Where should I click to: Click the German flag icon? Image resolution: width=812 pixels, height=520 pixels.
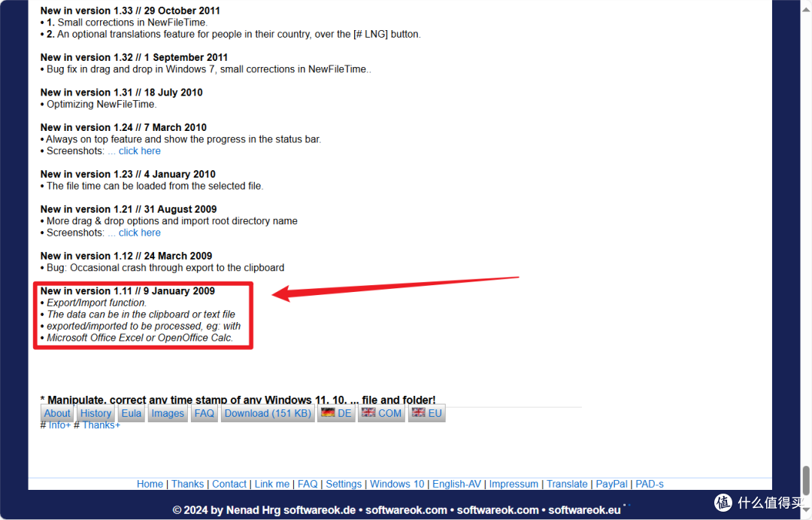328,412
